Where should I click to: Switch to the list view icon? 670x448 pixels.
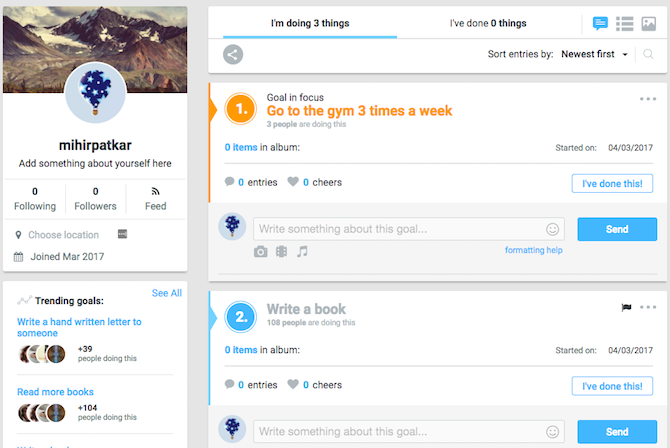(x=624, y=24)
